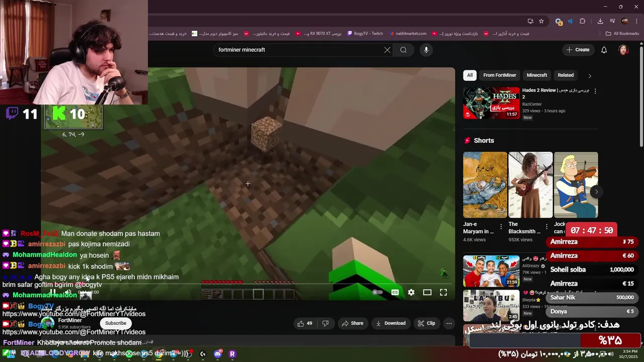Screen dimensions: 644x362
Task: Open the 2:45 Sheyda video thumbnail
Action: (492, 305)
